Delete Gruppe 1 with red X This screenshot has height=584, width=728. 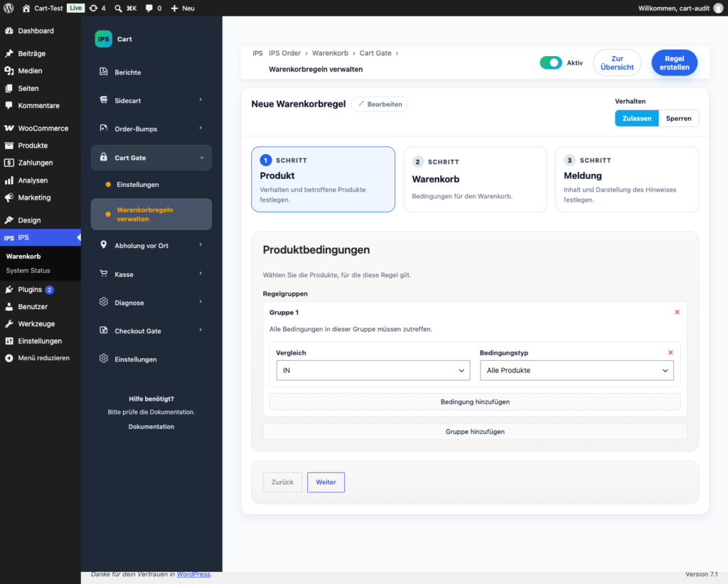pos(677,312)
